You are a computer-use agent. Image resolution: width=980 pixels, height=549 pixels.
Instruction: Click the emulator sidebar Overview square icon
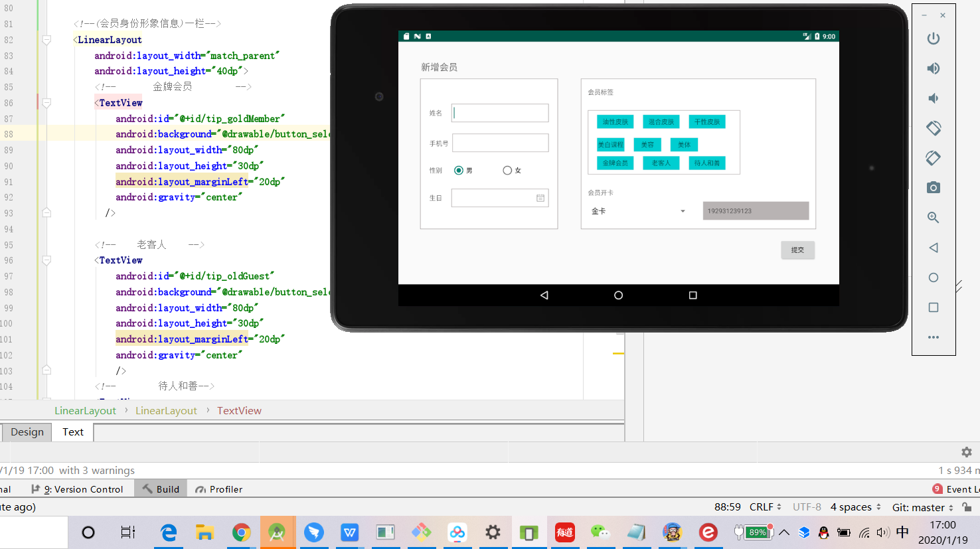(934, 307)
